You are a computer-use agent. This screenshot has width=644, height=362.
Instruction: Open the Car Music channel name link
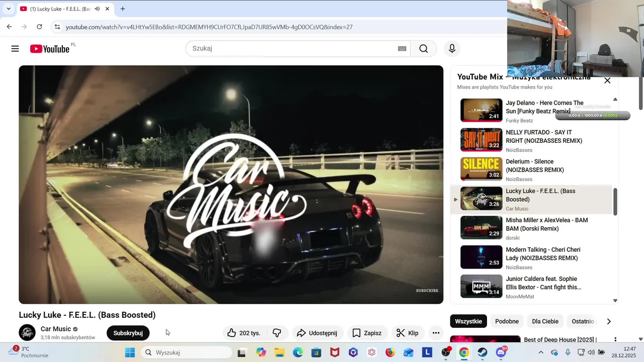tap(55, 329)
